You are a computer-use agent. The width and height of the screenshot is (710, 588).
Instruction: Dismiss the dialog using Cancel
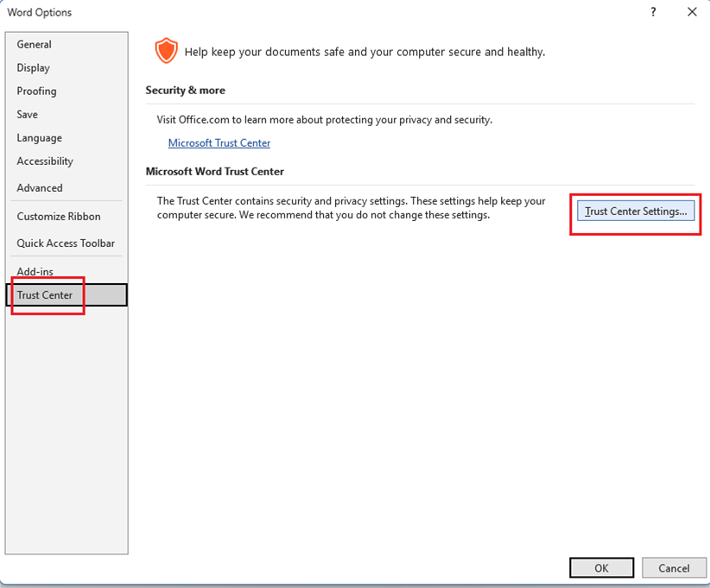pos(674,567)
